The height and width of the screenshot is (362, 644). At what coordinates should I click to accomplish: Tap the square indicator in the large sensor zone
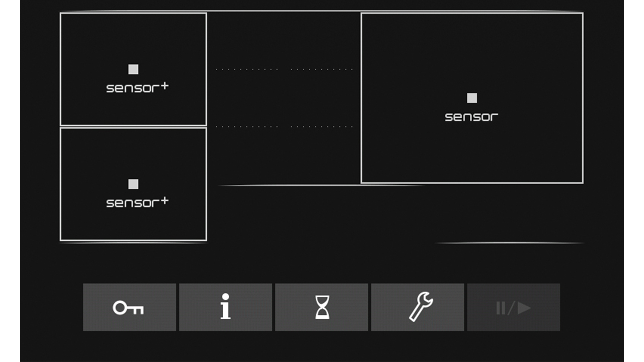click(x=472, y=98)
